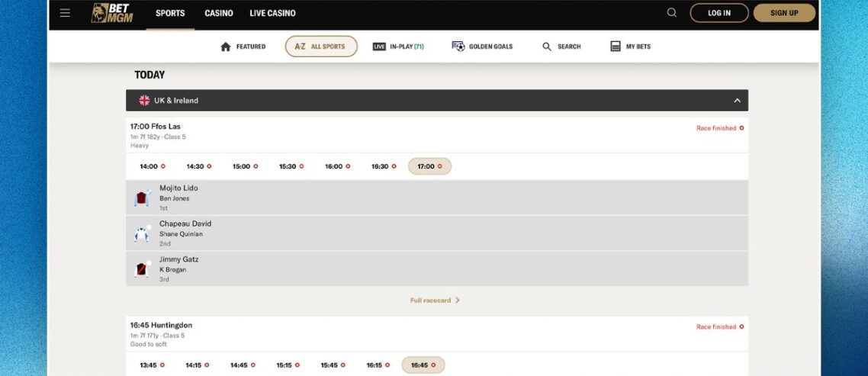Open the Live Casino tab
Image resolution: width=868 pixels, height=376 pixels.
(x=272, y=13)
